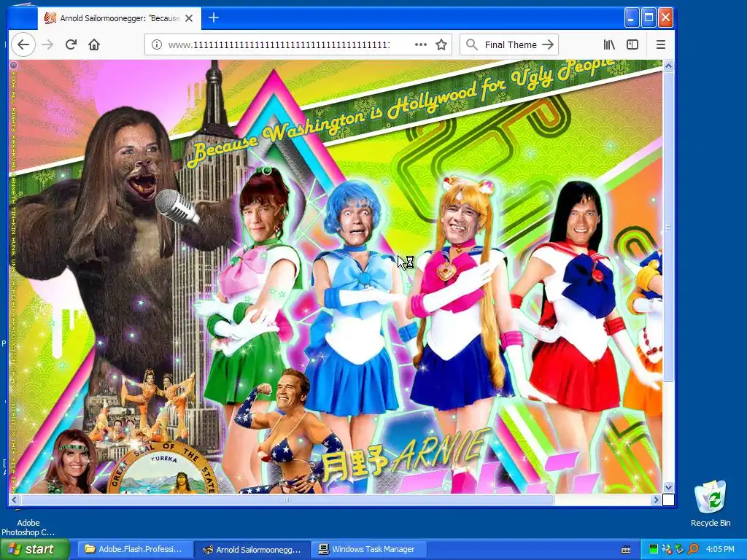Viewport: 747px width, 560px height.
Task: Click the blonde Sailor Moon figure
Action: 460,295
